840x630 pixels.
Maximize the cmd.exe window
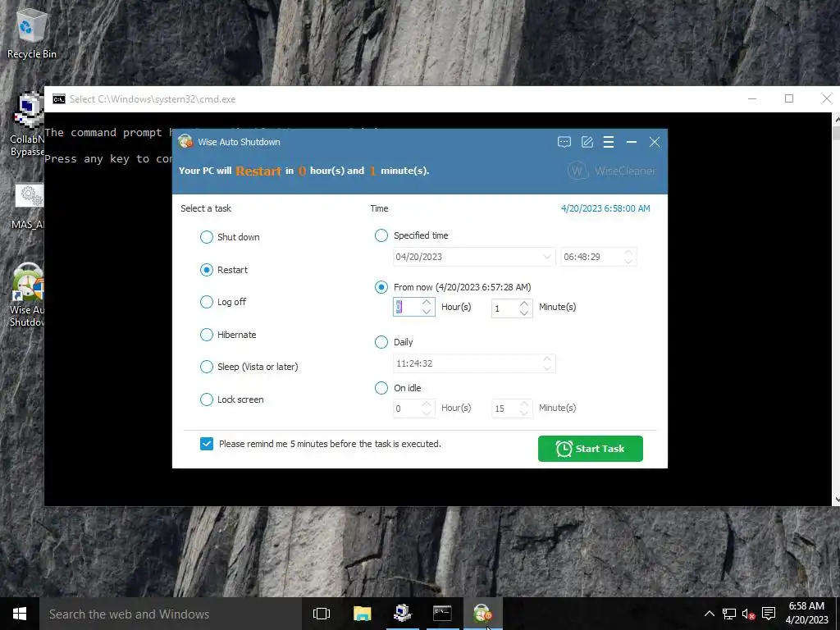tap(789, 99)
